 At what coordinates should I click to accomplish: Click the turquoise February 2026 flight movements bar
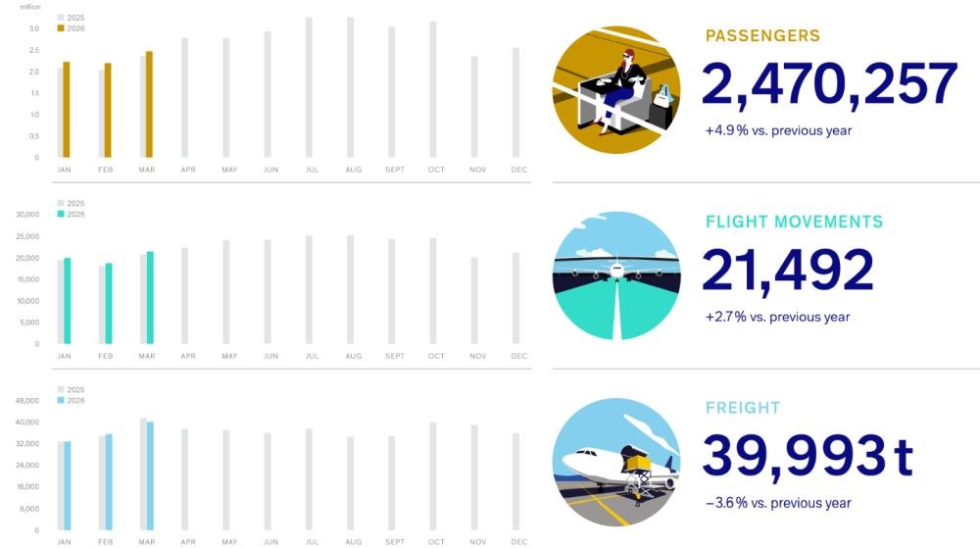[108, 303]
